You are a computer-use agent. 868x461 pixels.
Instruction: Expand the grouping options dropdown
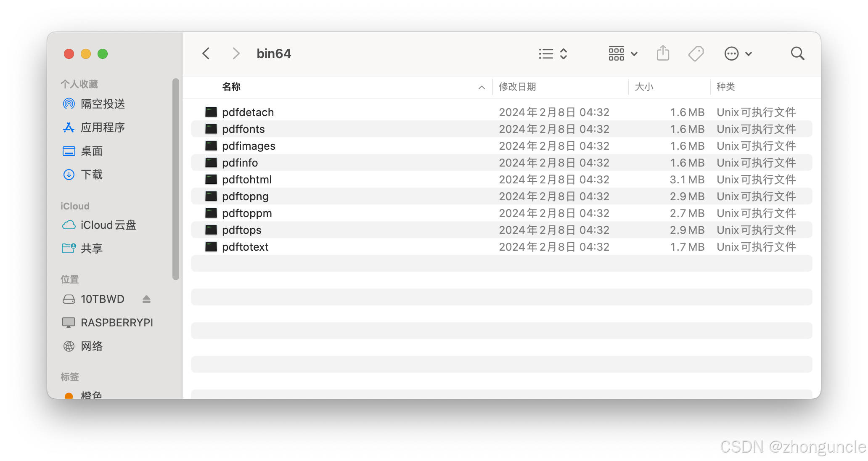[x=623, y=54]
